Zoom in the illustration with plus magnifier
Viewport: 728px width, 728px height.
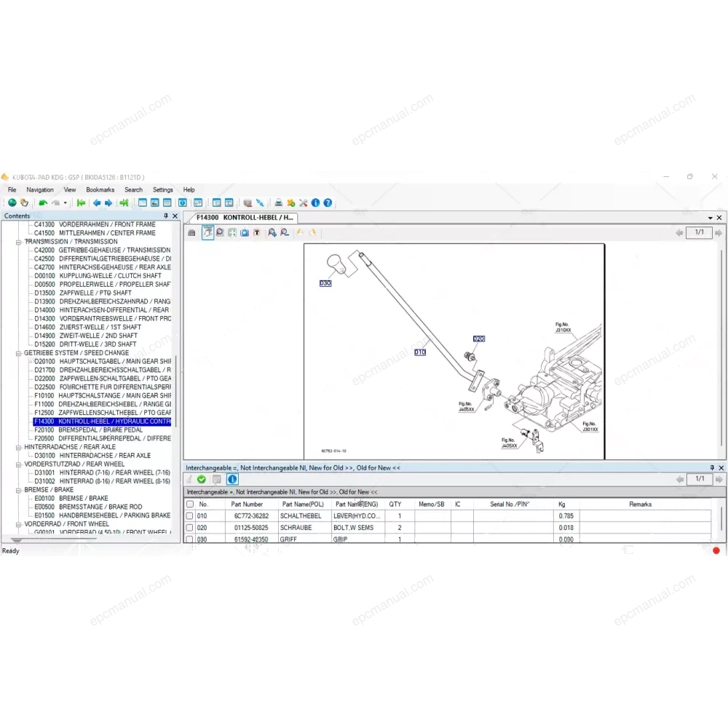coord(272,233)
